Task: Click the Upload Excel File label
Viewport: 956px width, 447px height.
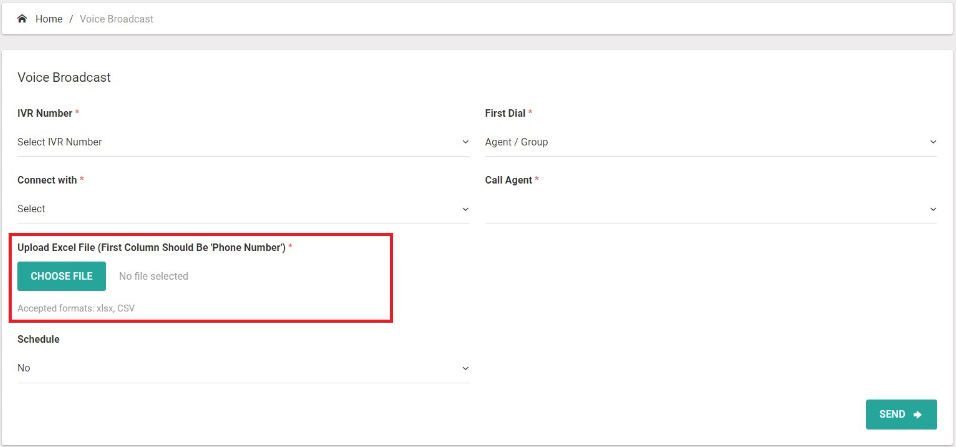Action: (151, 247)
